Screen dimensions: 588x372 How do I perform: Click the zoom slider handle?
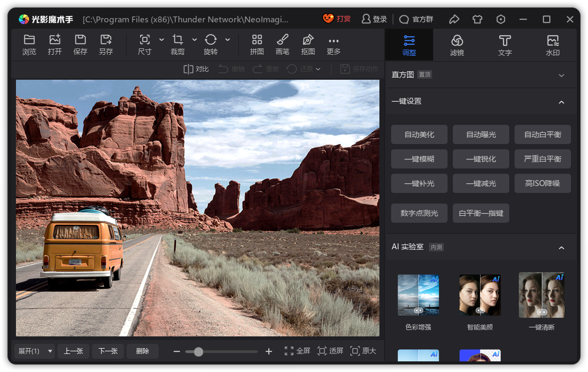coord(198,352)
